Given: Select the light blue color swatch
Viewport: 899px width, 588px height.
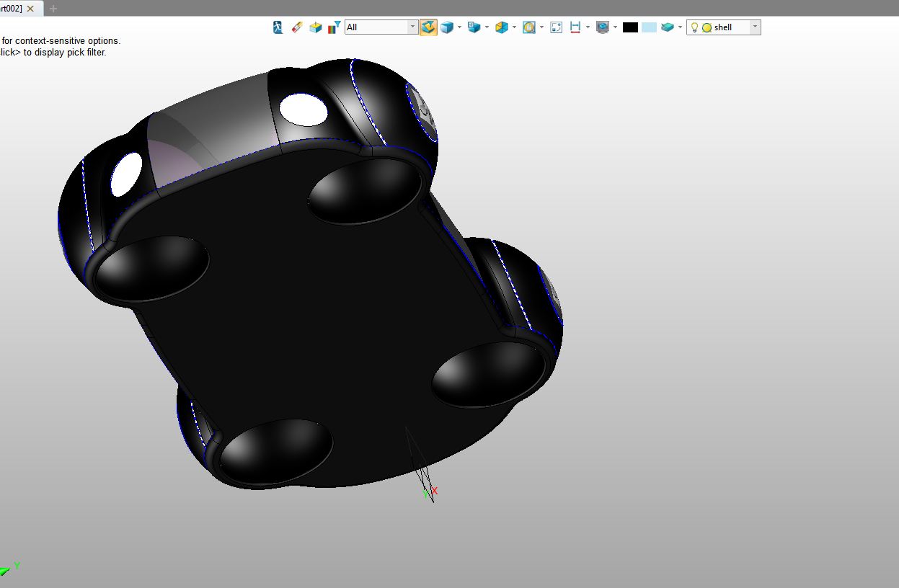Looking at the screenshot, I should coord(649,27).
